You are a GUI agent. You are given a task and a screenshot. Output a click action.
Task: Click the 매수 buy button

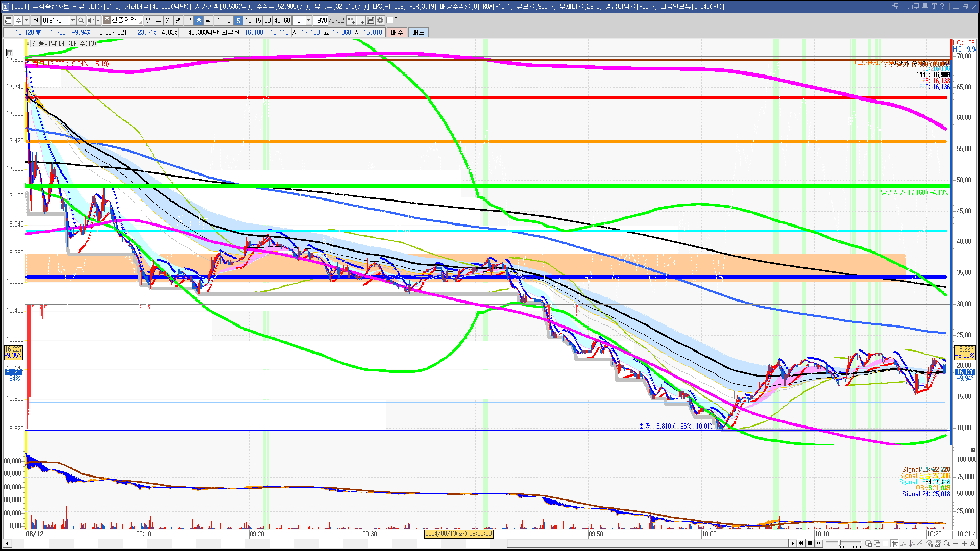point(397,32)
